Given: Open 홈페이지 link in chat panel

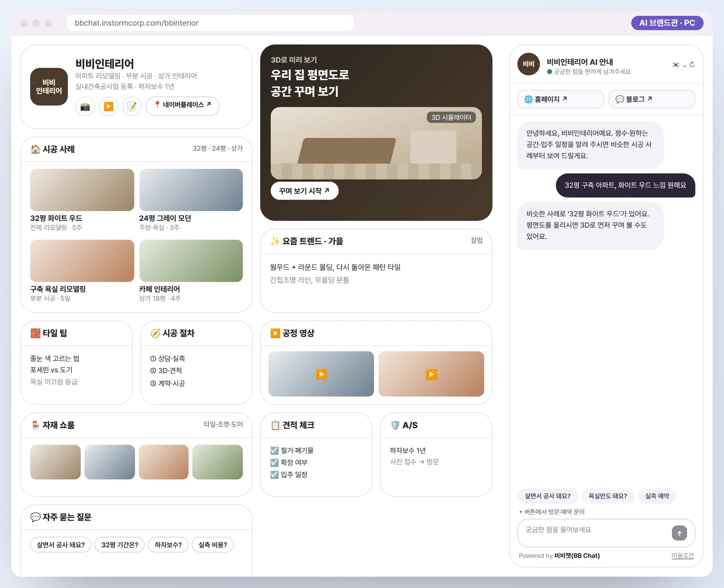Looking at the screenshot, I should [x=560, y=99].
